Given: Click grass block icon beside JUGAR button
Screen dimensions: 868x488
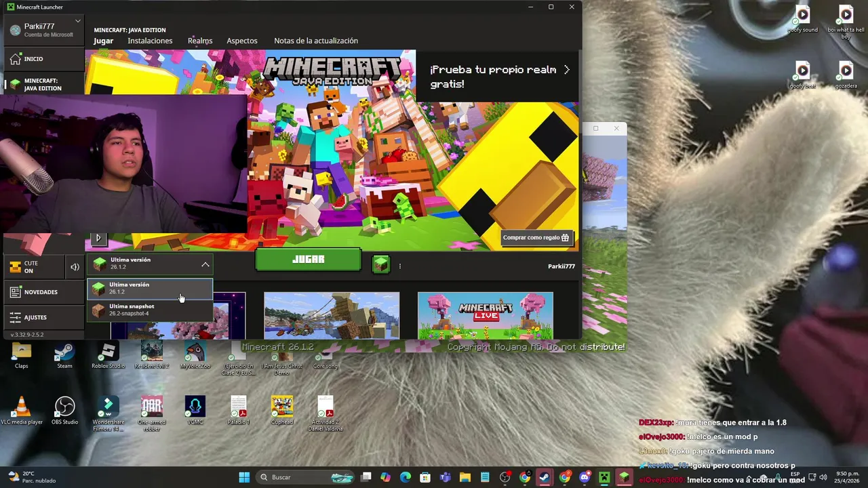Looking at the screenshot, I should click(380, 264).
